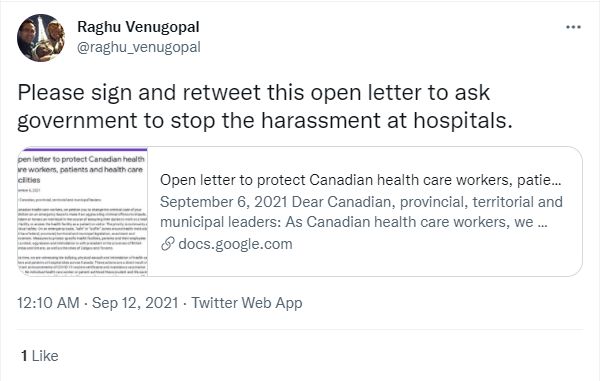This screenshot has height=381, width=602.
Task: Click the tweet text about hospital harassment
Action: point(265,106)
